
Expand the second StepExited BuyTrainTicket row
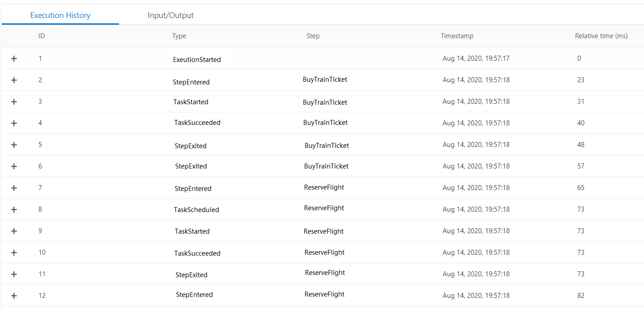pyautogui.click(x=14, y=166)
